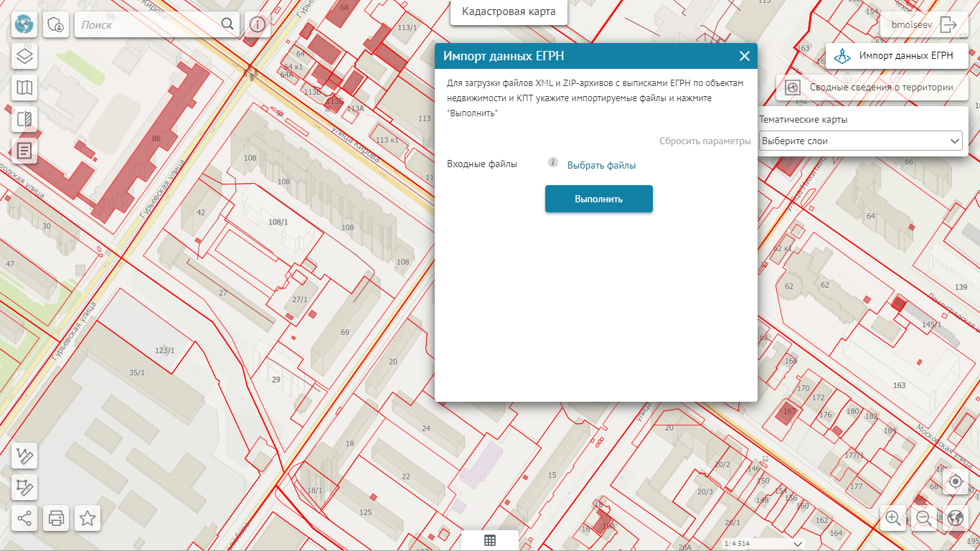Click the info icon beside Входные файлы
The width and height of the screenshot is (980, 551).
(553, 163)
